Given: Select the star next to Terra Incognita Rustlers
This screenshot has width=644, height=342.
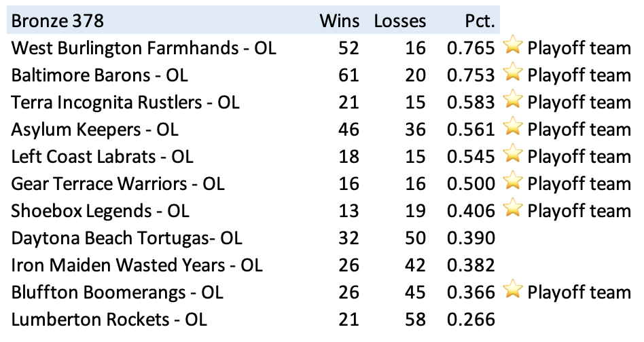Looking at the screenshot, I should tap(512, 101).
